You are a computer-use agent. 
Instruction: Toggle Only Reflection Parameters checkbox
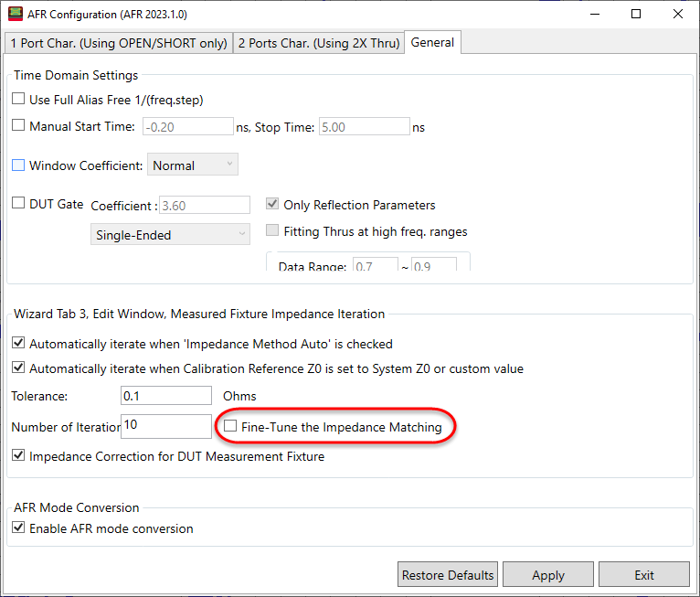pos(272,204)
